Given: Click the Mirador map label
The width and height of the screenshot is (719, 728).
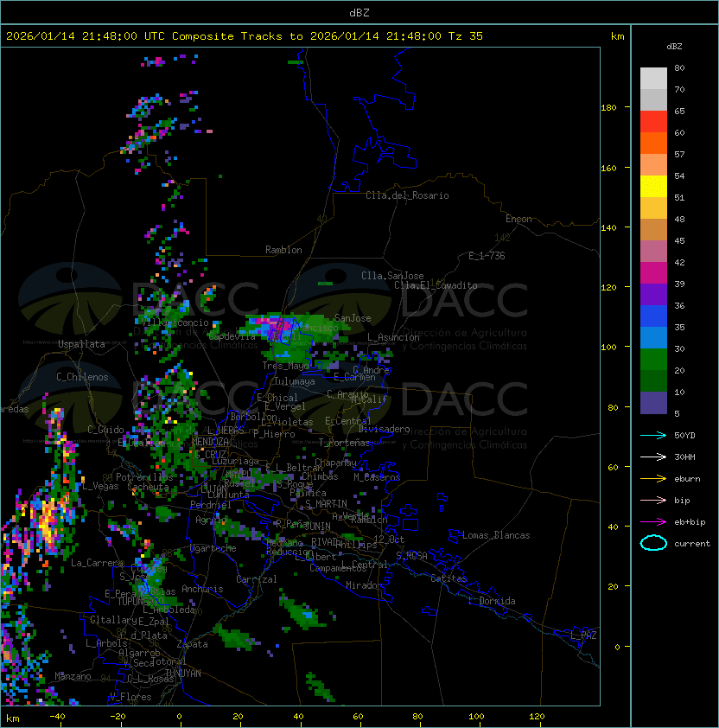Looking at the screenshot, I should 364,585.
